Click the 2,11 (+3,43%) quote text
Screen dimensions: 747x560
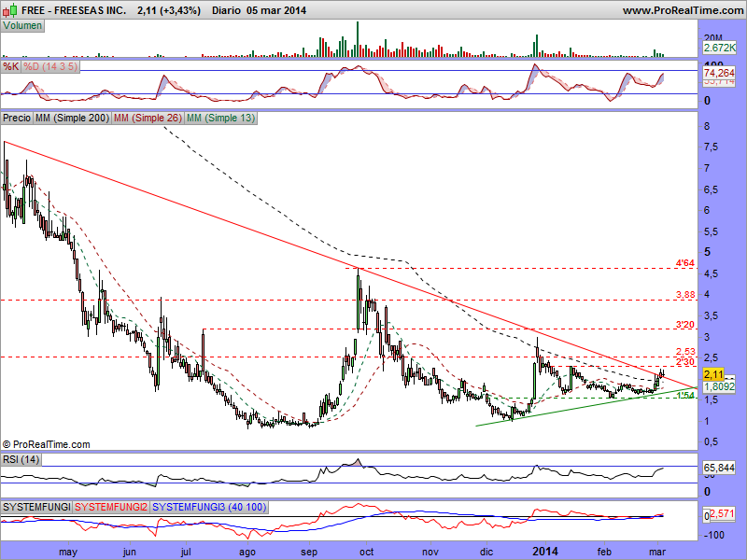[169, 10]
